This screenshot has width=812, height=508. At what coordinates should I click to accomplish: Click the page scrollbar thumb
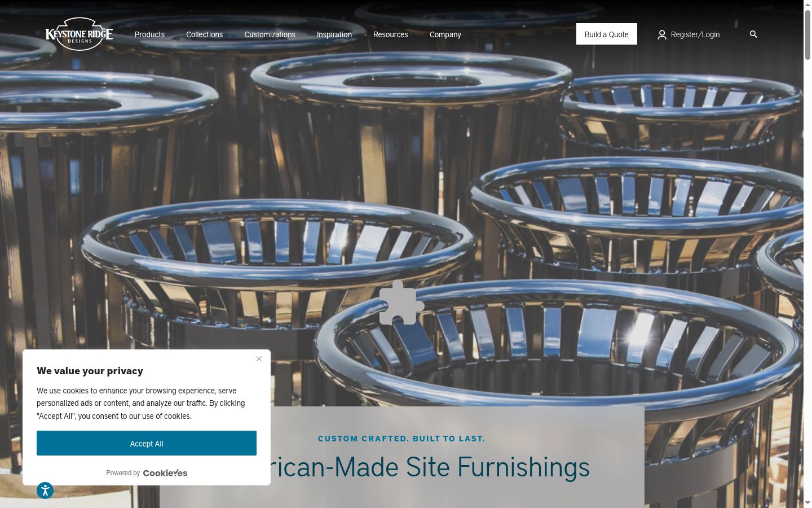807,34
